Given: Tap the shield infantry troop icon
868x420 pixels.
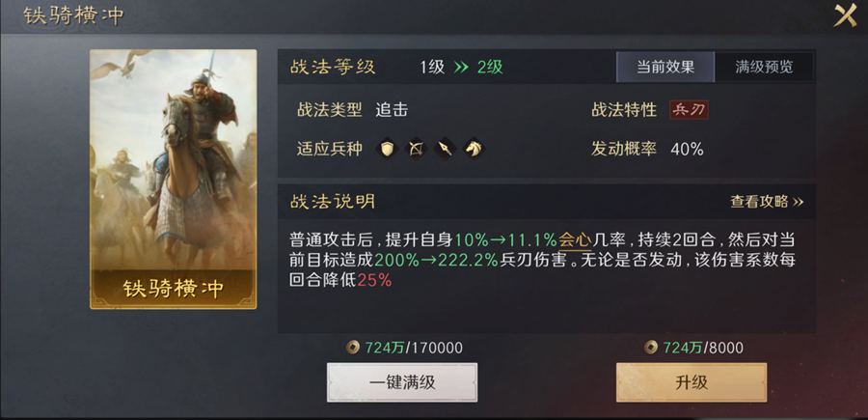Looking at the screenshot, I should click(x=388, y=149).
